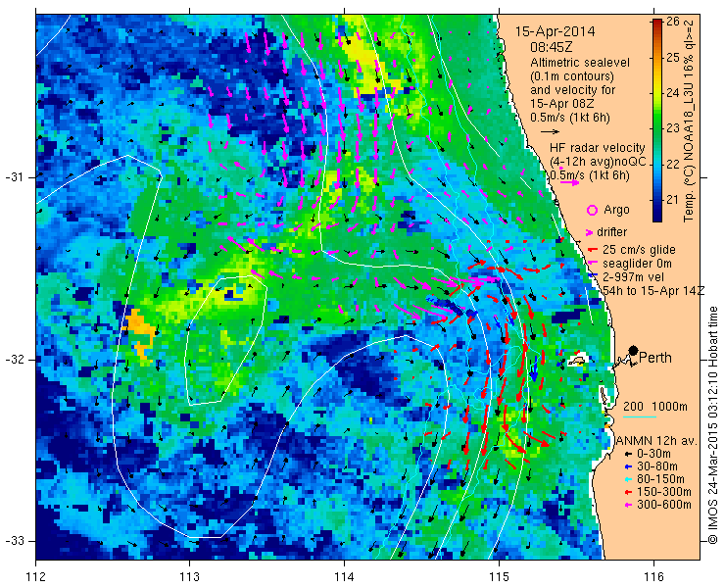Click the date text 15-Apr-2014

[x=556, y=31]
